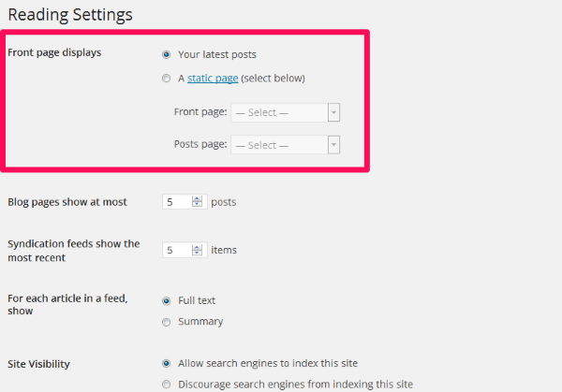Select the "Your latest posts" radio button
The image size is (562, 392).
167,54
